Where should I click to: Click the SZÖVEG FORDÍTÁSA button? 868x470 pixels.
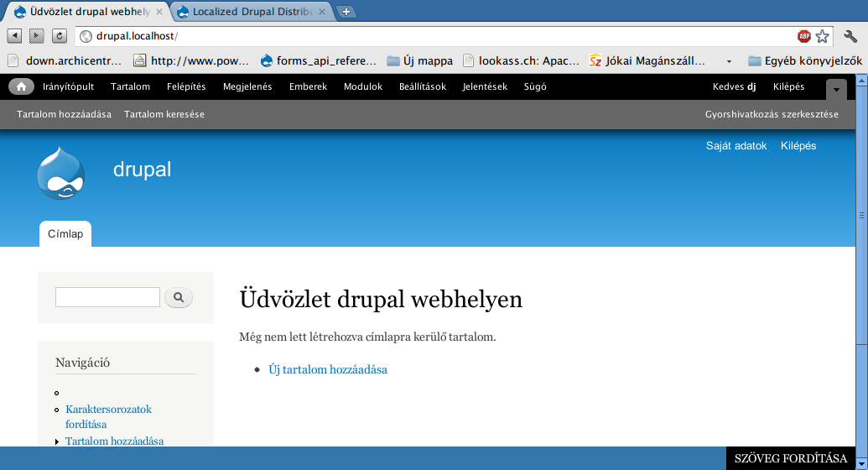point(791,458)
